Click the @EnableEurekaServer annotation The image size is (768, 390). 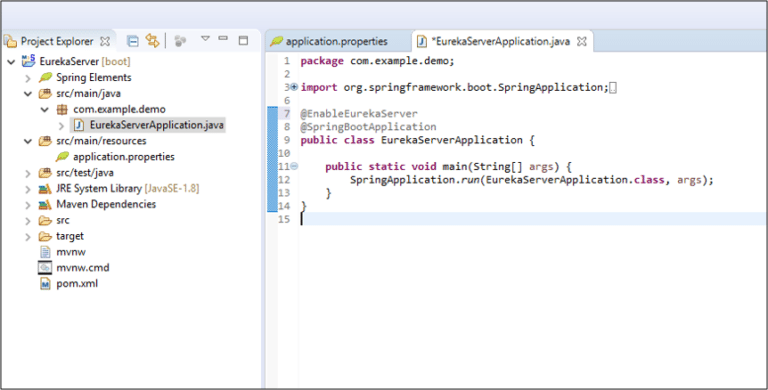(359, 114)
